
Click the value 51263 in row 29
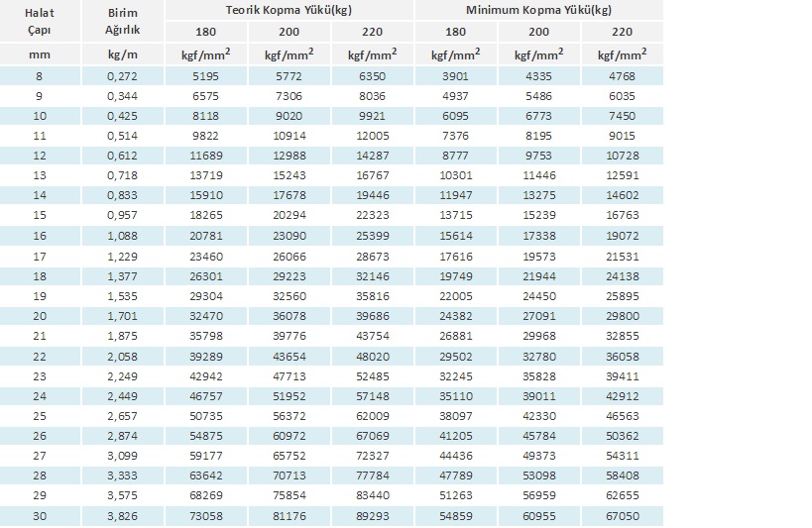tap(456, 495)
